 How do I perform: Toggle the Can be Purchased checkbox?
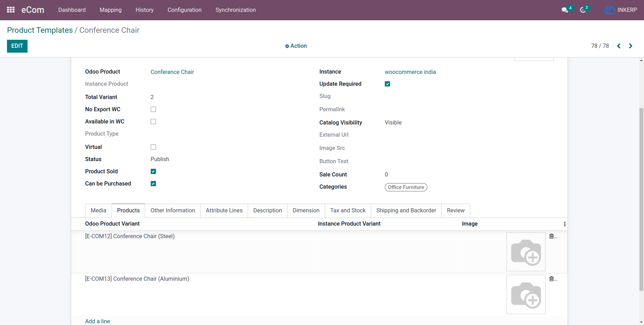(x=153, y=184)
